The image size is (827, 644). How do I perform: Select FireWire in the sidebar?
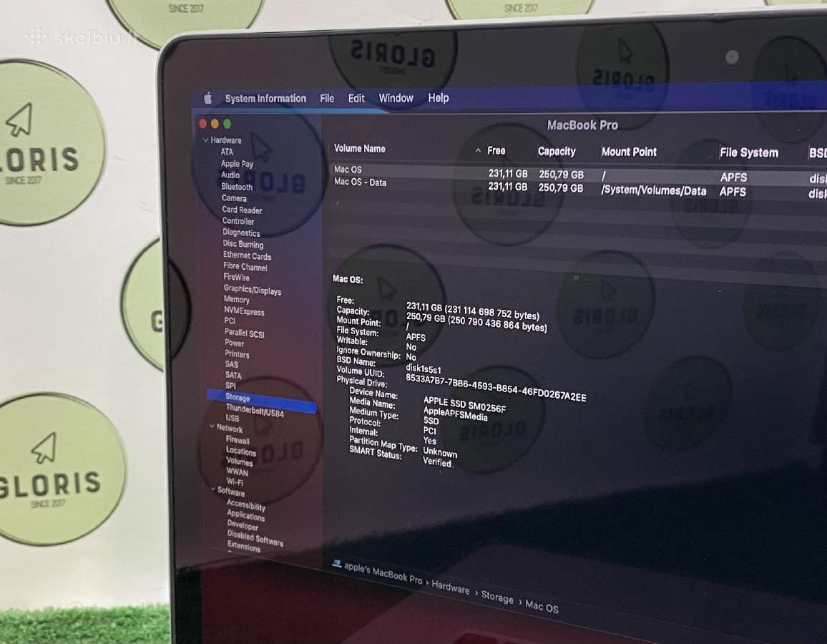point(236,277)
